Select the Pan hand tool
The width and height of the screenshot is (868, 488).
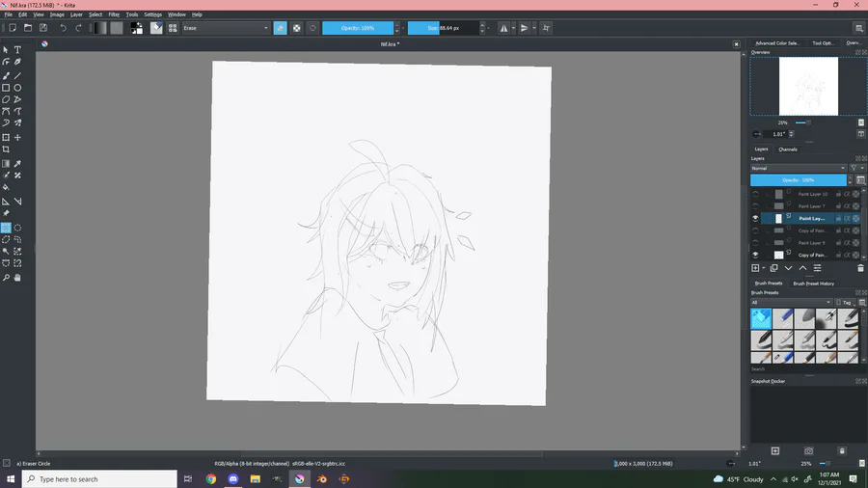tap(17, 278)
